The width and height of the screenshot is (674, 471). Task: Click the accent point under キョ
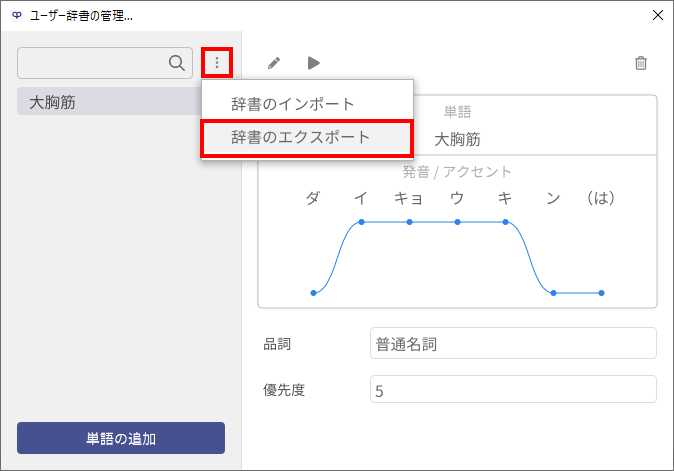coord(410,222)
